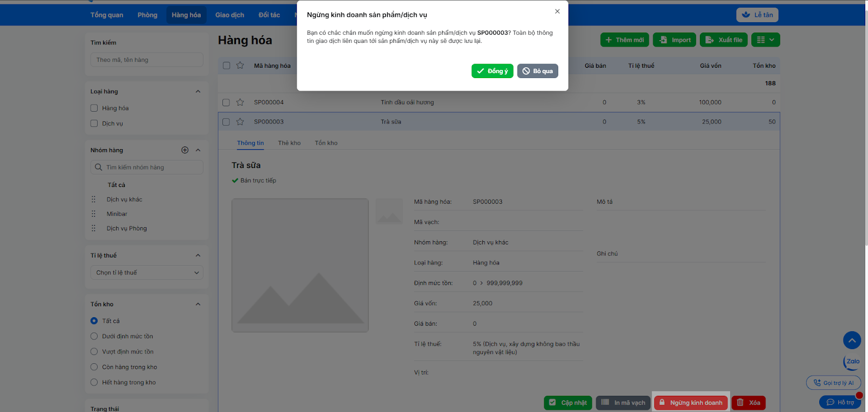Close the Ngừng kinh doanh confirmation dialog
The width and height of the screenshot is (868, 412).
(x=557, y=11)
